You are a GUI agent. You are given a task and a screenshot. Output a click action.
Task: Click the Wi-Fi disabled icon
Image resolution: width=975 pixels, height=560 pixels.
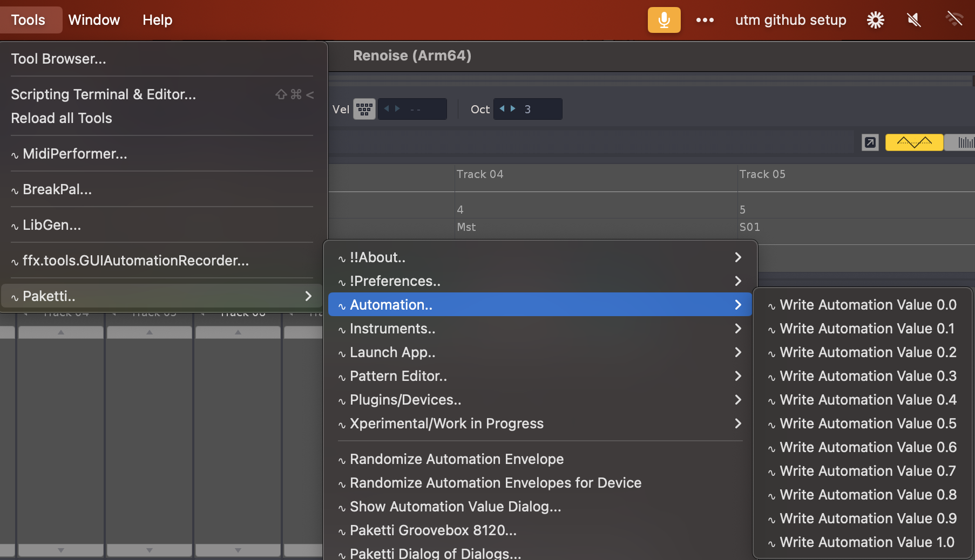click(954, 20)
